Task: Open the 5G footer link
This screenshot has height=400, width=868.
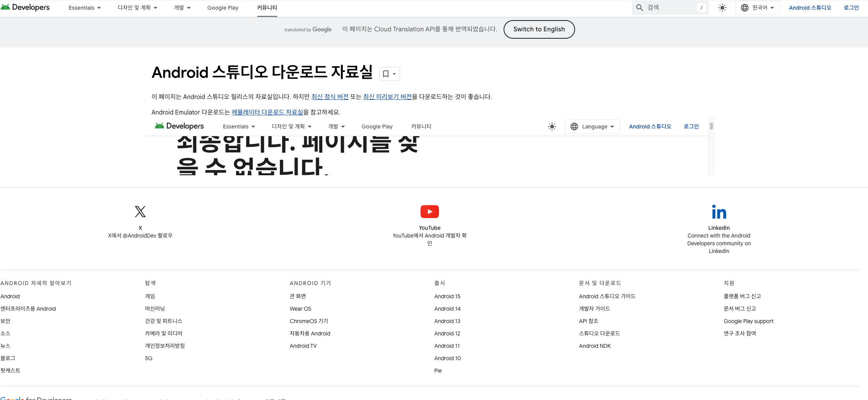Action: pyautogui.click(x=149, y=358)
